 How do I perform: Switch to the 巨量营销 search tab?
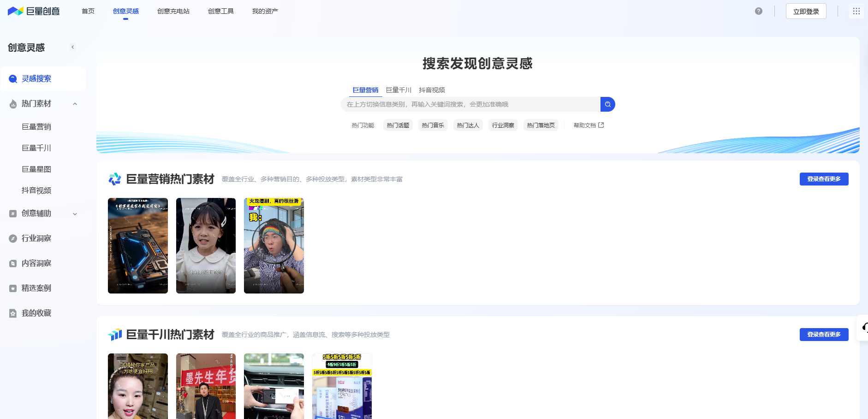tap(366, 90)
